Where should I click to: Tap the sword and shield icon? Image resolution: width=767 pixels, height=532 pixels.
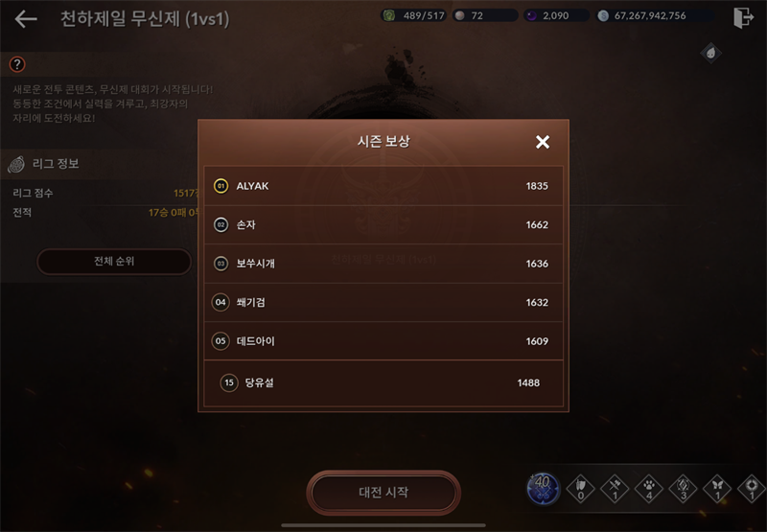(x=580, y=488)
